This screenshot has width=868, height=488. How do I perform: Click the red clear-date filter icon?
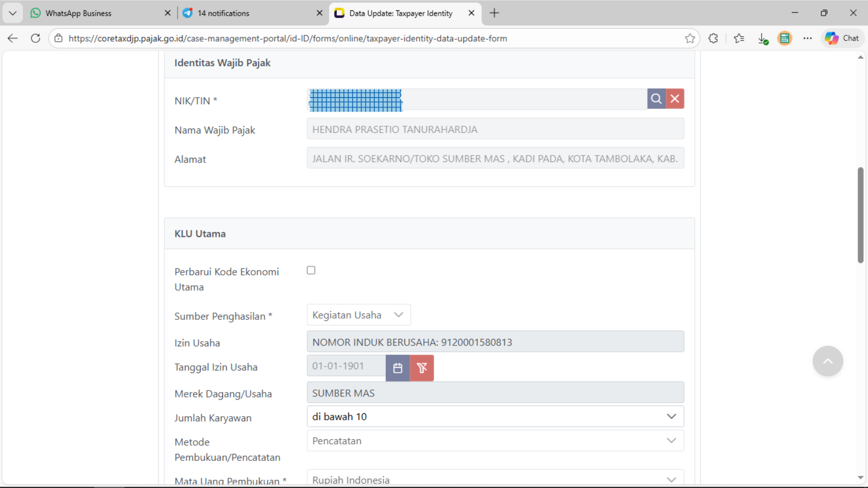point(422,368)
